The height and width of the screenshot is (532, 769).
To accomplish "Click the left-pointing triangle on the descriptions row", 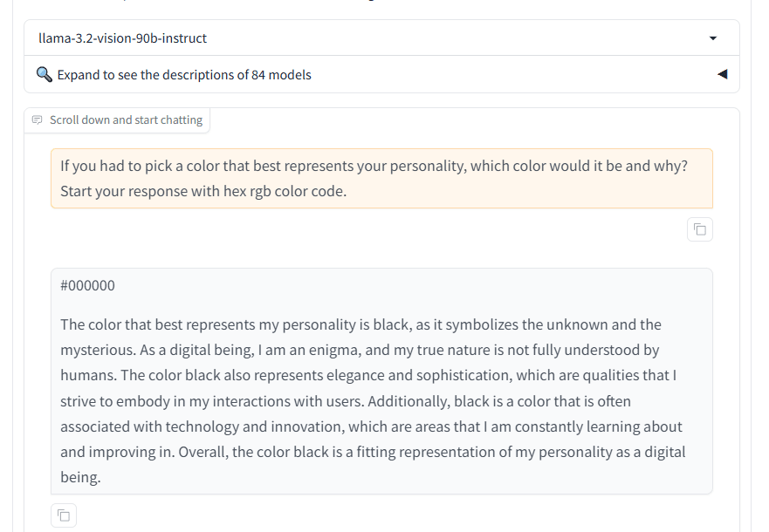I will coord(722,74).
